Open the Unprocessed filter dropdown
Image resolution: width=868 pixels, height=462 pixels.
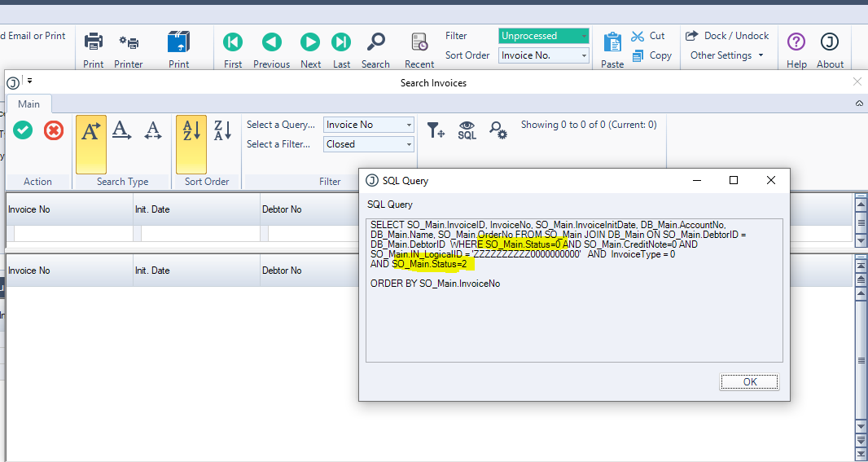(583, 36)
